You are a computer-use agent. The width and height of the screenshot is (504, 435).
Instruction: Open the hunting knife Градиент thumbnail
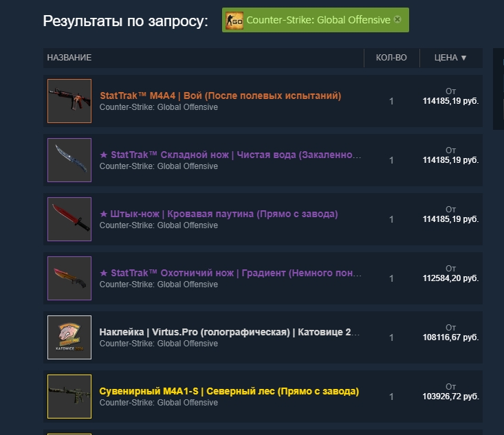coord(69,278)
